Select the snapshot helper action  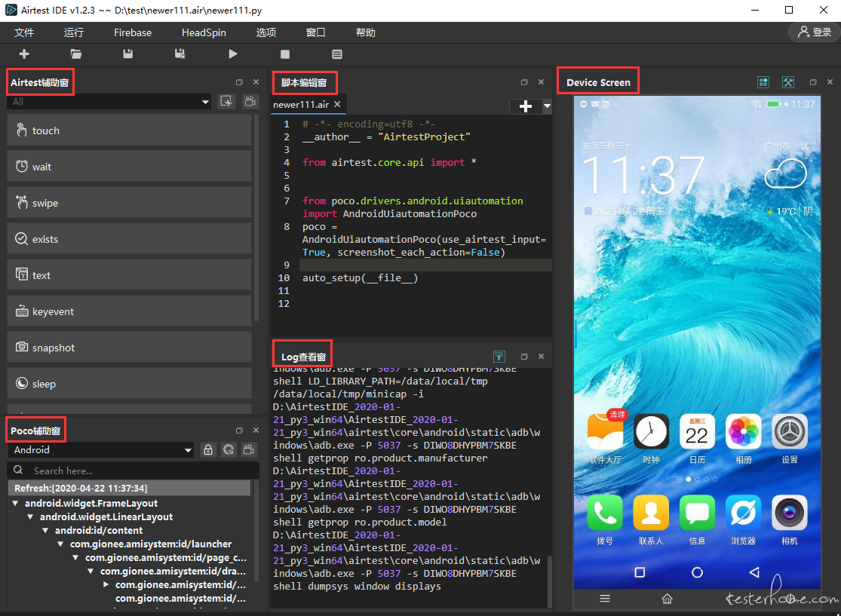(x=129, y=348)
